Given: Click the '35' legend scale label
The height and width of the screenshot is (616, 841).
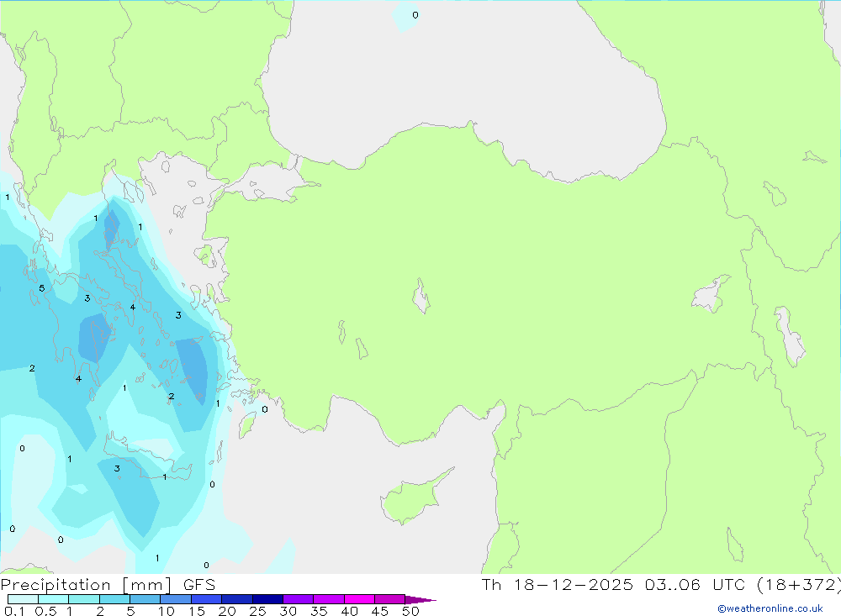Looking at the screenshot, I should pyautogui.click(x=319, y=611).
